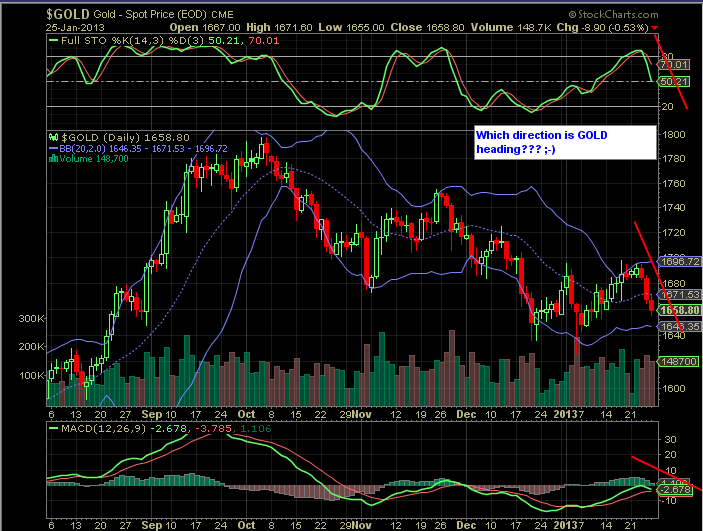Click Dec on the MACD panel's date axis
The image size is (703, 531).
click(x=466, y=525)
